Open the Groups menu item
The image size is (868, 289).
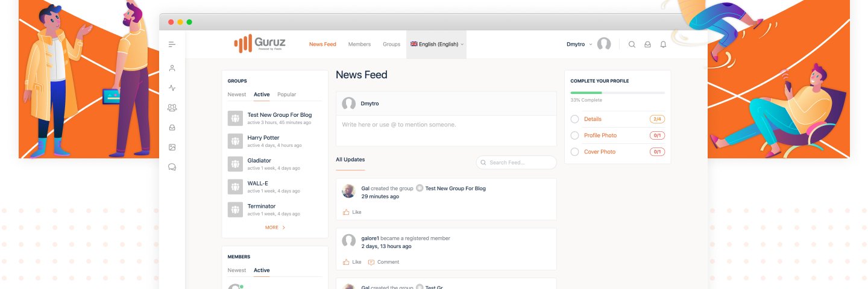click(x=391, y=44)
